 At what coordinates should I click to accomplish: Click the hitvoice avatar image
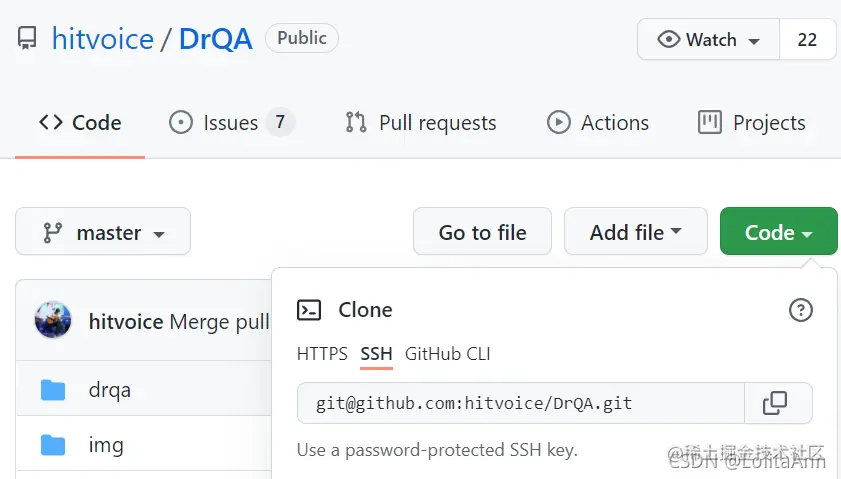pyautogui.click(x=53, y=322)
